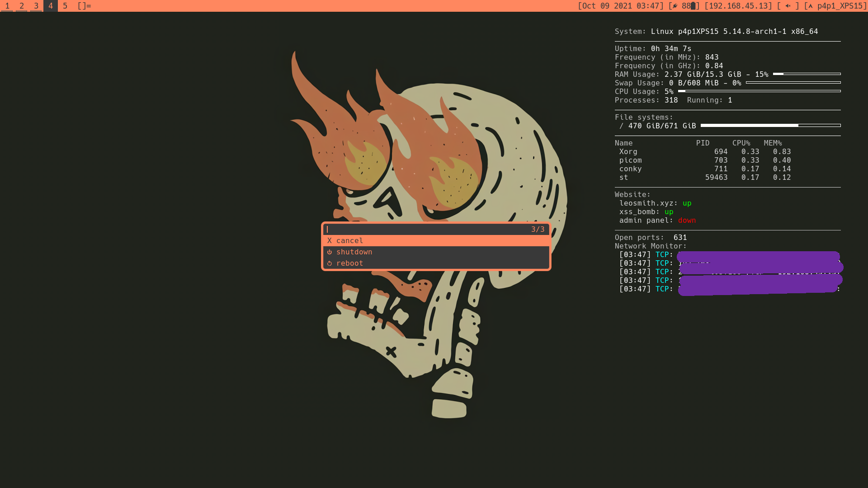This screenshot has height=488, width=868.
Task: Activate workspace tag 2
Action: pos(22,6)
